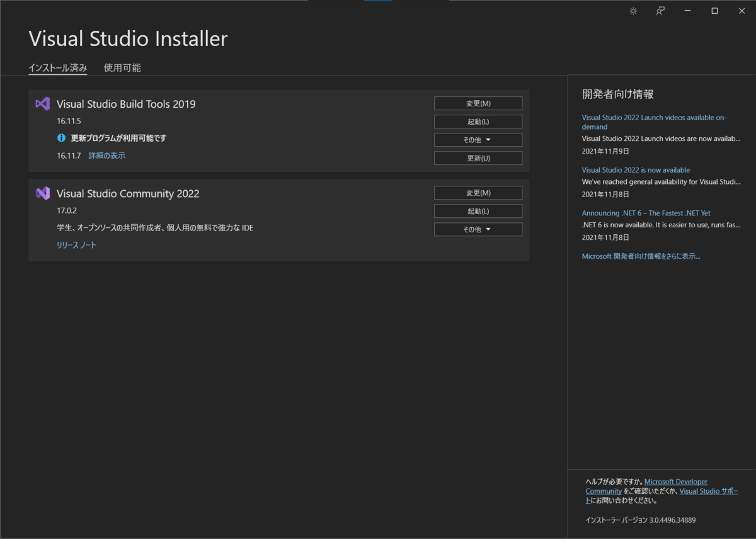The height and width of the screenshot is (539, 756).
Task: Click available version 16.11.7 text
Action: pos(69,156)
